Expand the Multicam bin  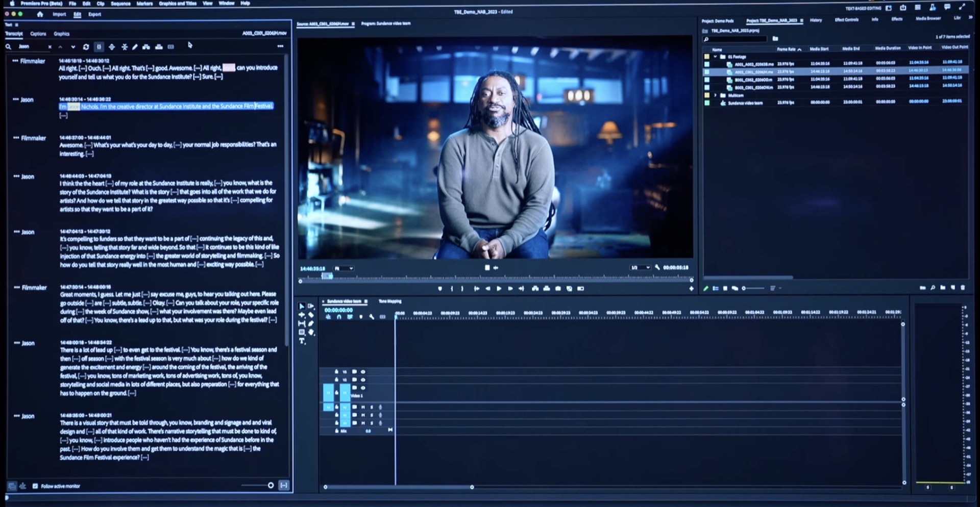tap(715, 95)
